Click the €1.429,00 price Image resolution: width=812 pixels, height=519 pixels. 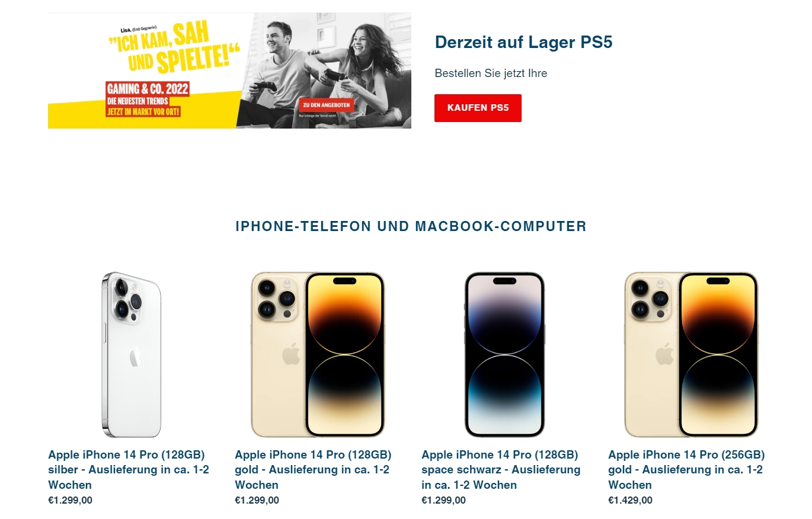point(630,500)
